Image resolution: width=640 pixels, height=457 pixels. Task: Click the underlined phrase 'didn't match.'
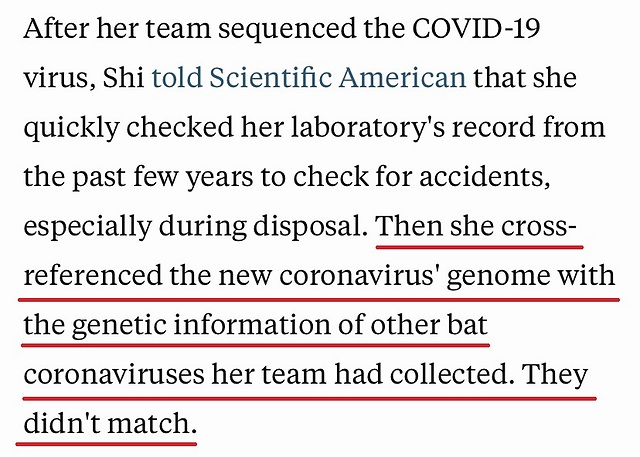tap(110, 423)
